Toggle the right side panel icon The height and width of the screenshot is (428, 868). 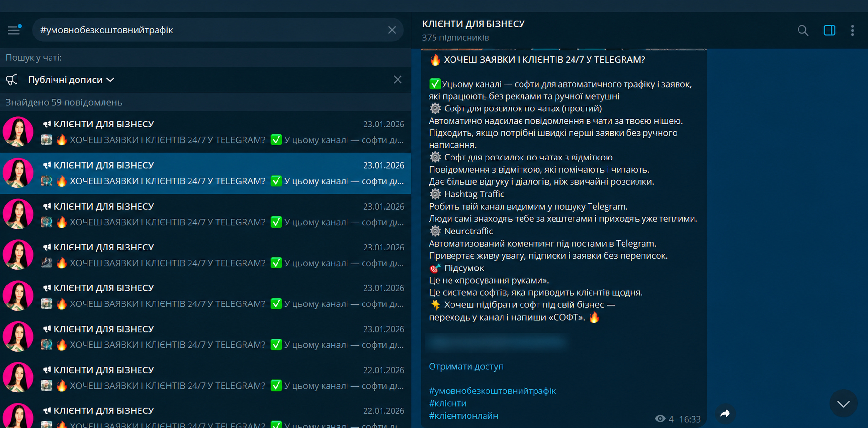[x=830, y=30]
